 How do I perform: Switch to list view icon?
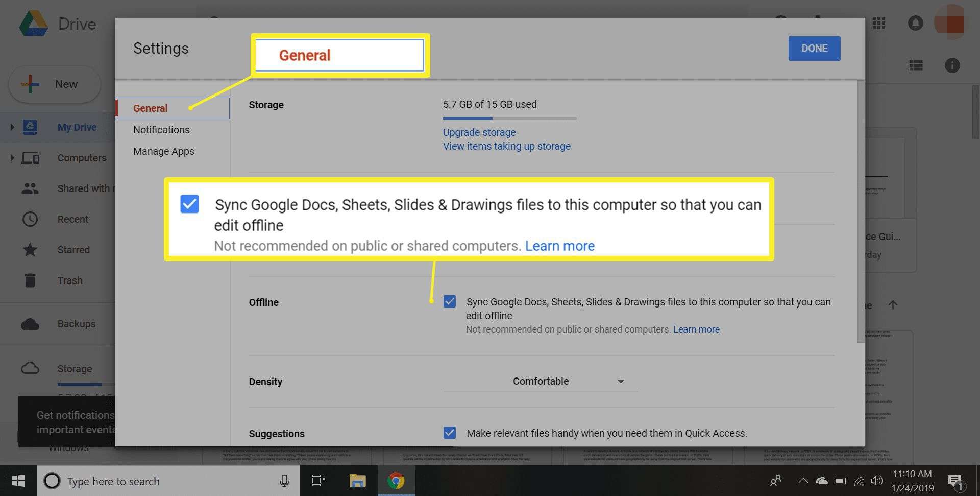(916, 65)
